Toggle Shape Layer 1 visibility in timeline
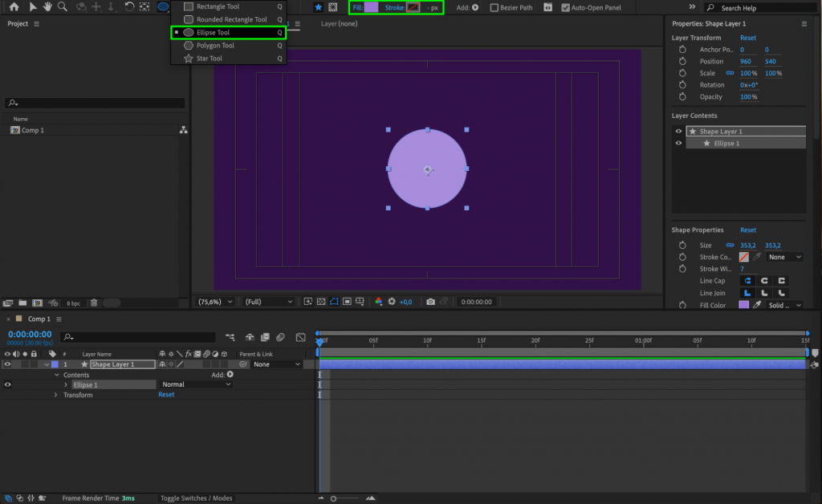The height and width of the screenshot is (504, 822). coord(6,364)
